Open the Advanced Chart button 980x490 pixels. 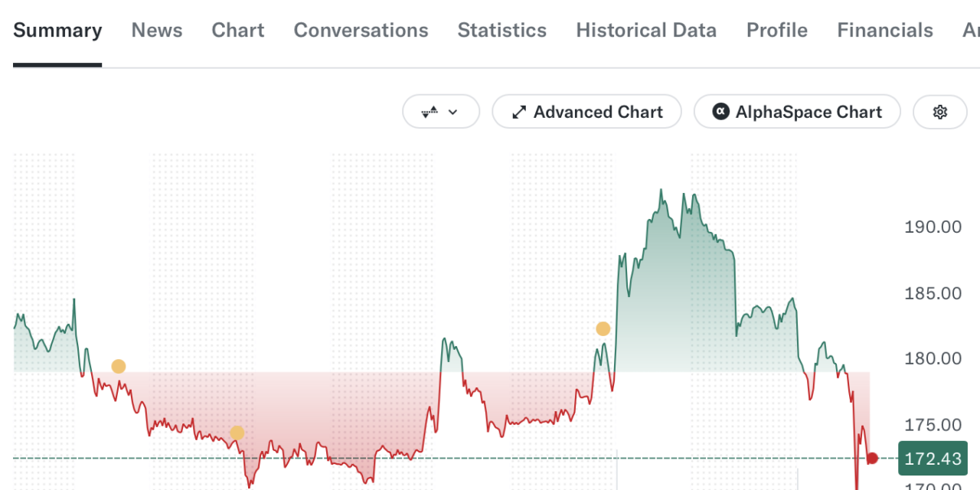[586, 112]
